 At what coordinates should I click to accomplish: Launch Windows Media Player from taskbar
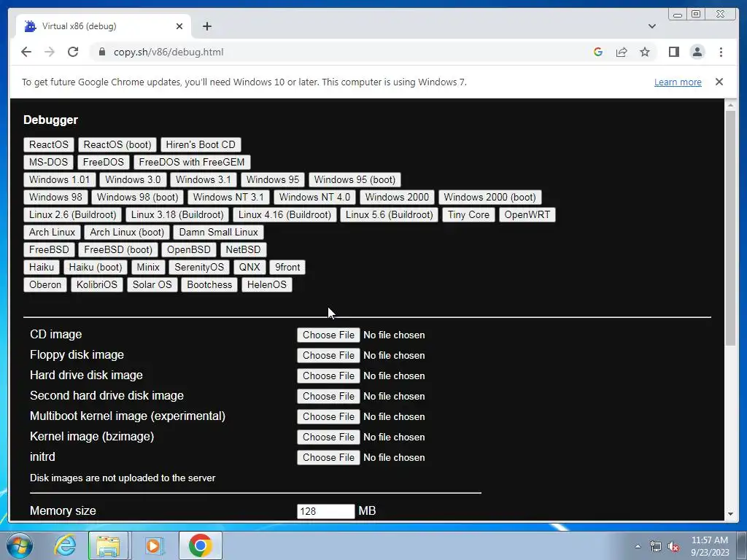pos(153,545)
